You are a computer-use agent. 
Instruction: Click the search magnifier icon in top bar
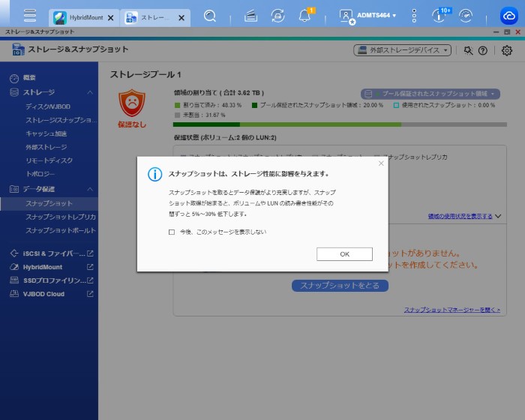click(x=210, y=16)
